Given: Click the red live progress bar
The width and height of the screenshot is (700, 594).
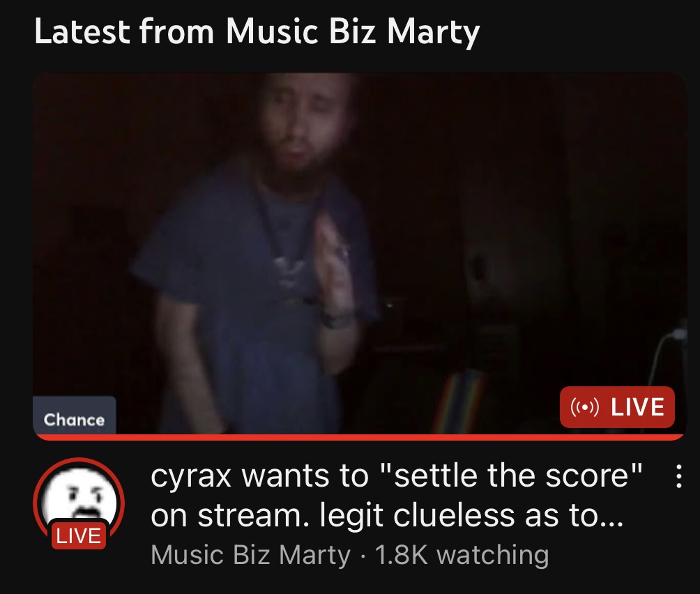Looking at the screenshot, I should click(360, 437).
